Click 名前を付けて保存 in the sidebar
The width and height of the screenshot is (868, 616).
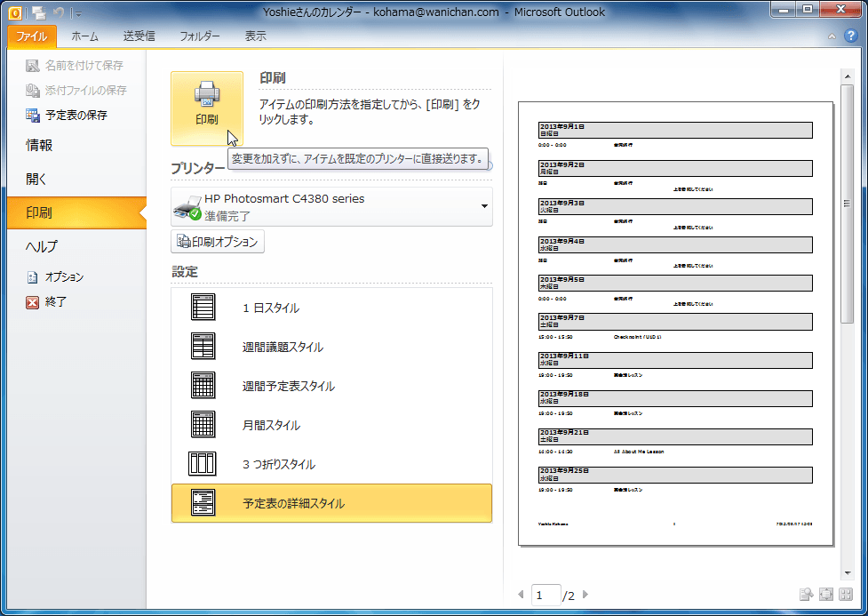pyautogui.click(x=74, y=66)
